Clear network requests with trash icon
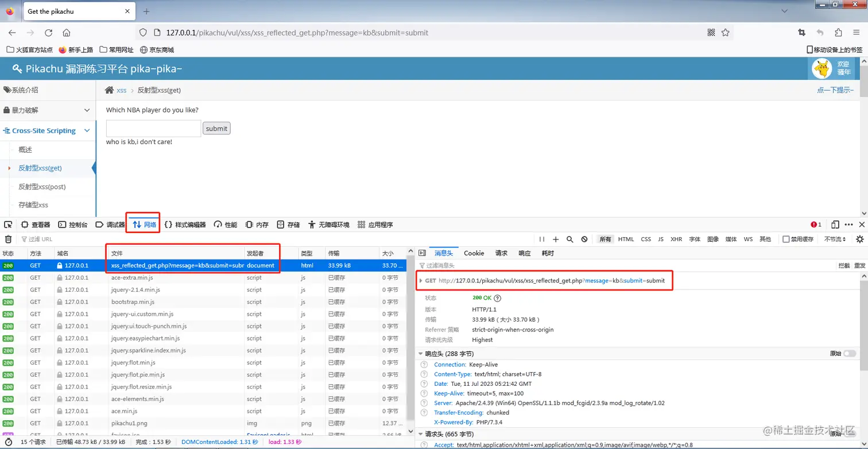 click(8, 239)
